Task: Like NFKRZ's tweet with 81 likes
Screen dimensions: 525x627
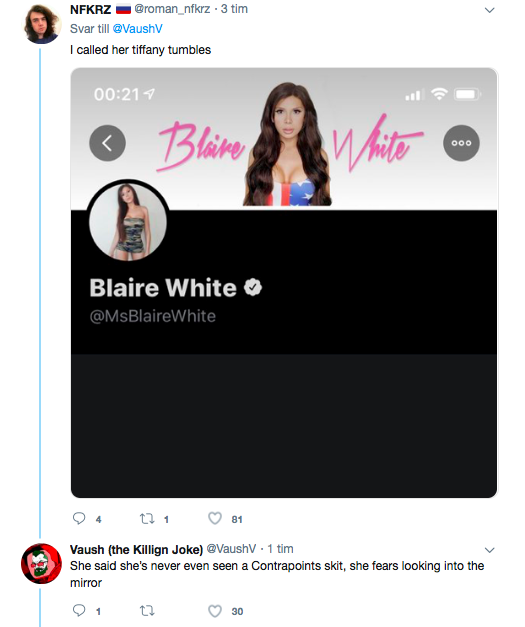Action: point(215,519)
